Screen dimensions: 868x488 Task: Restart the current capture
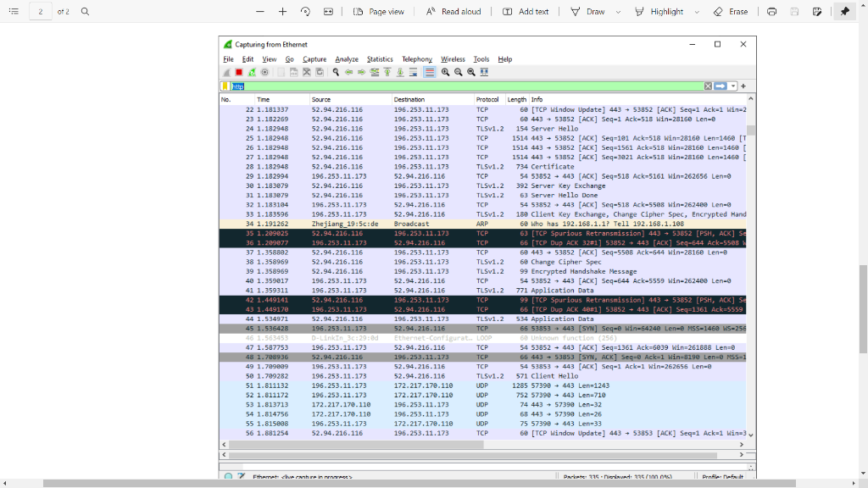tap(252, 72)
